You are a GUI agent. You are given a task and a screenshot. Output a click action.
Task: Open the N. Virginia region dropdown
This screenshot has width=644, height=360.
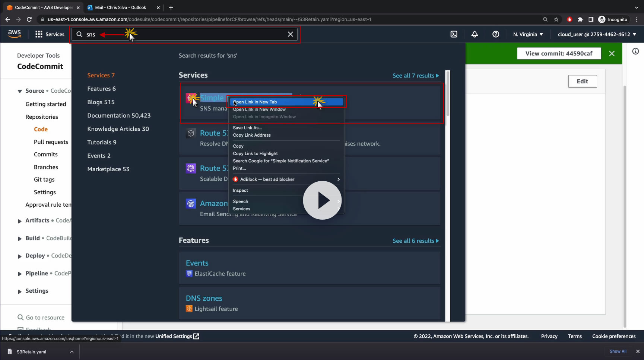coord(528,34)
